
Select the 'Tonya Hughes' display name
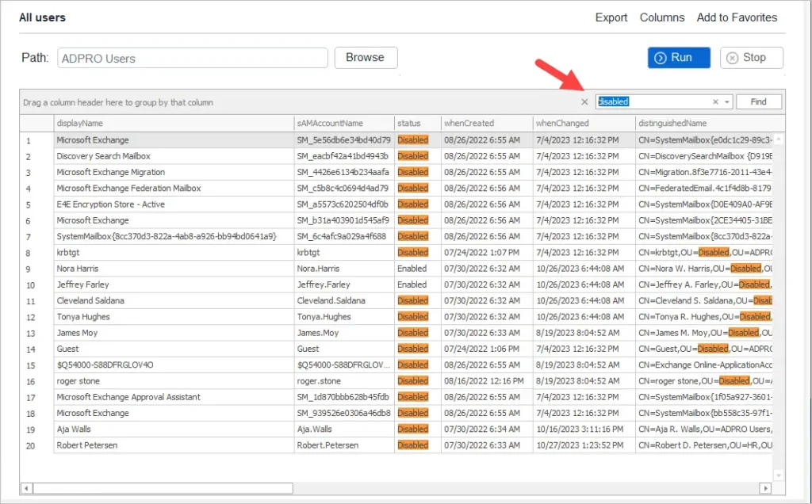pyautogui.click(x=83, y=317)
